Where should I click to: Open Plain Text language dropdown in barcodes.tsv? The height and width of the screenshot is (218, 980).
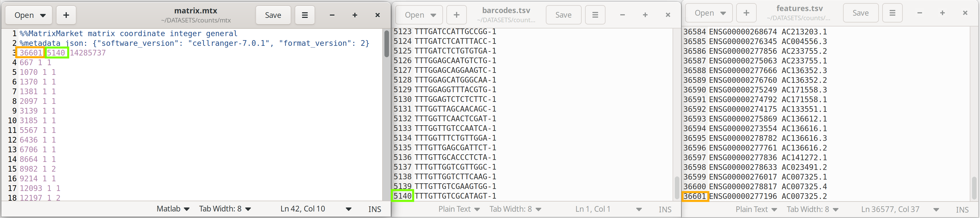click(x=459, y=209)
